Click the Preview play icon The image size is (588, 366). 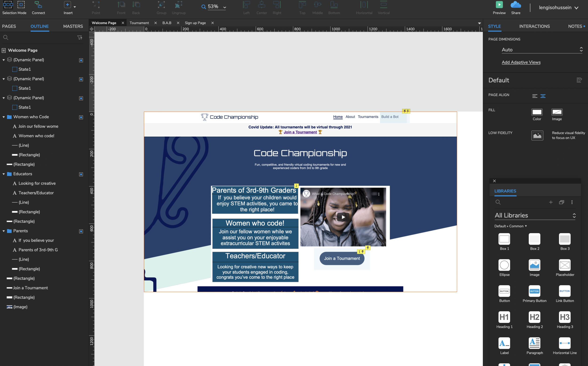[x=499, y=5]
